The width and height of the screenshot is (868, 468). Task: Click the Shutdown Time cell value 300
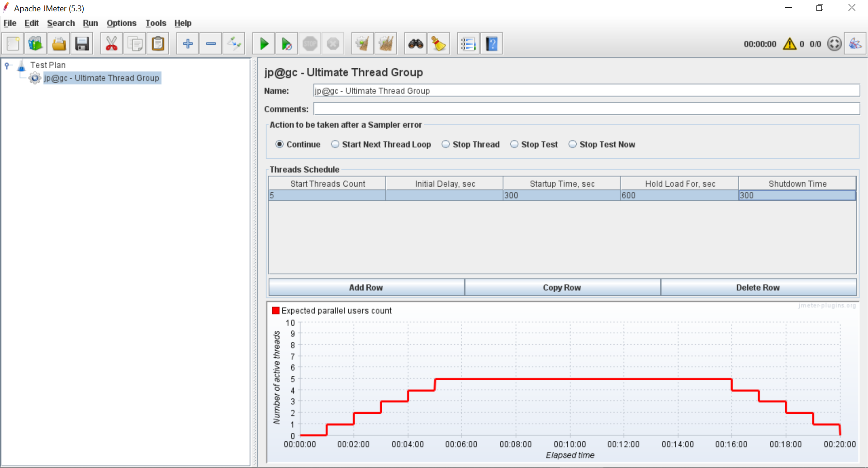tap(797, 195)
